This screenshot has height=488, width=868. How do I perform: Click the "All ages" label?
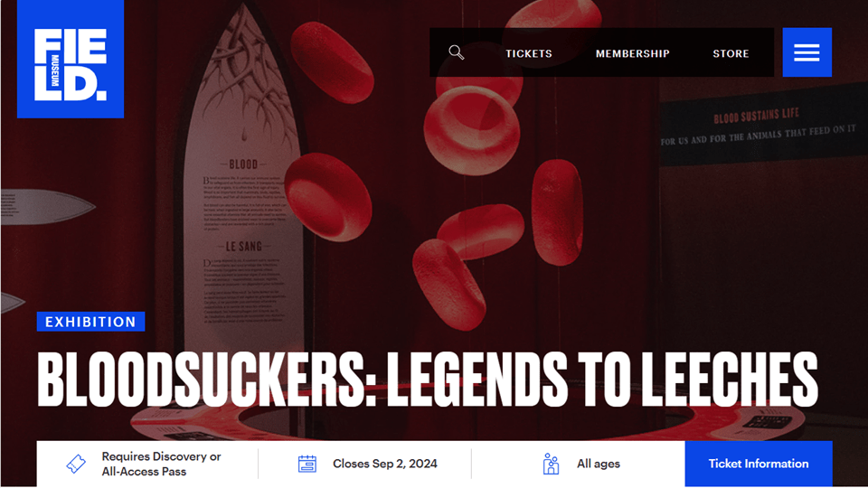[599, 464]
